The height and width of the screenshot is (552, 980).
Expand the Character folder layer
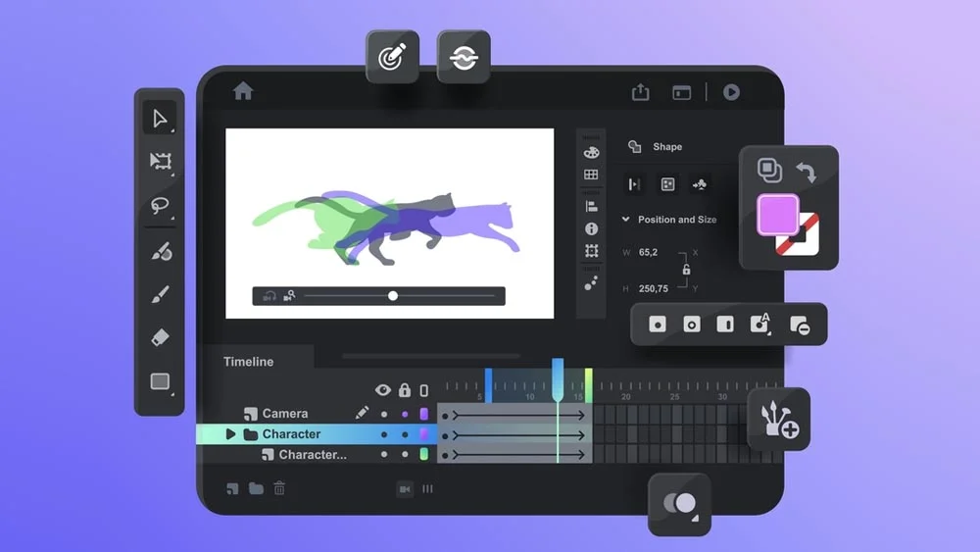tap(231, 434)
